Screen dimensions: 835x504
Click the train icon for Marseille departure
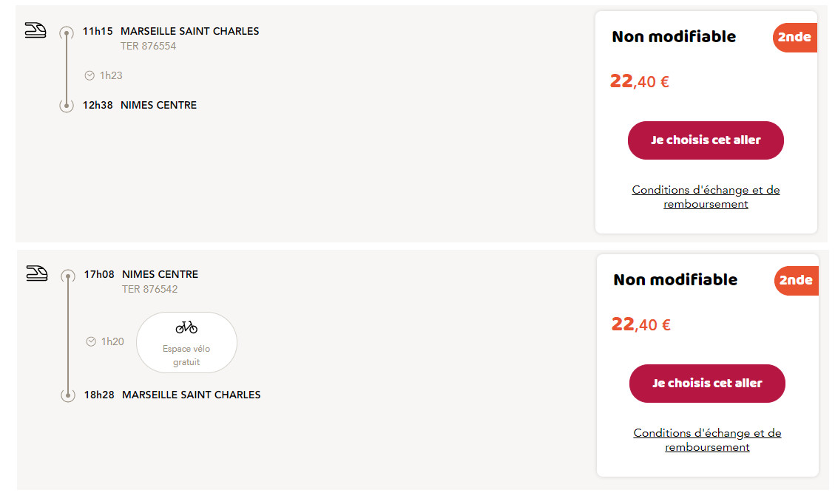(36, 30)
